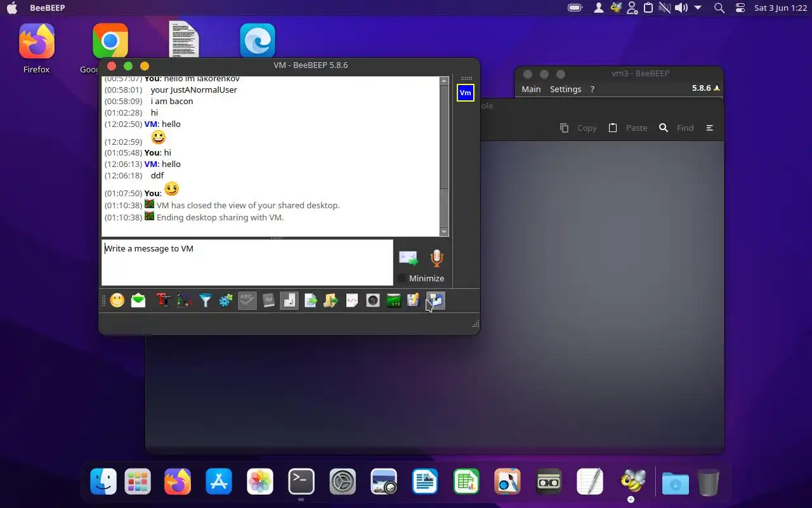812x508 pixels.
Task: Click the floppy disk with pencil icon
Action: (414, 300)
